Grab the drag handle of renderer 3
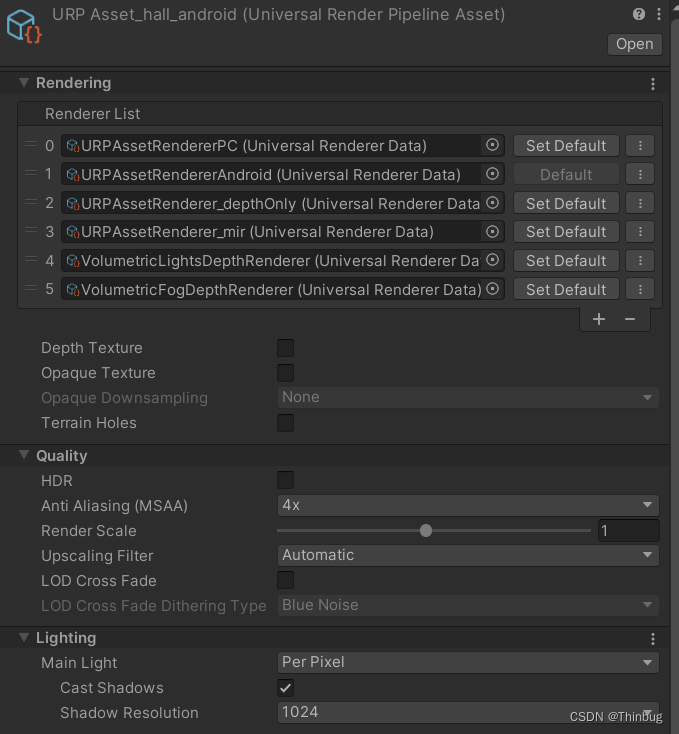 click(31, 230)
